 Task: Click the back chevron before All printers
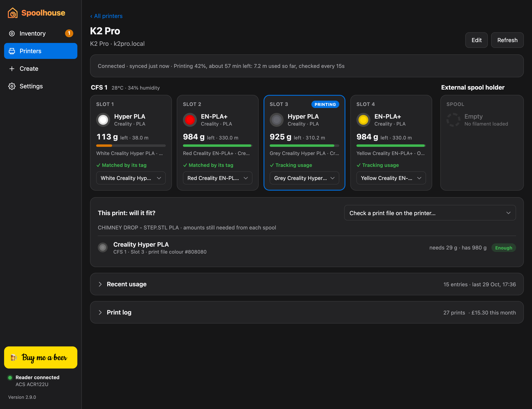pos(91,16)
